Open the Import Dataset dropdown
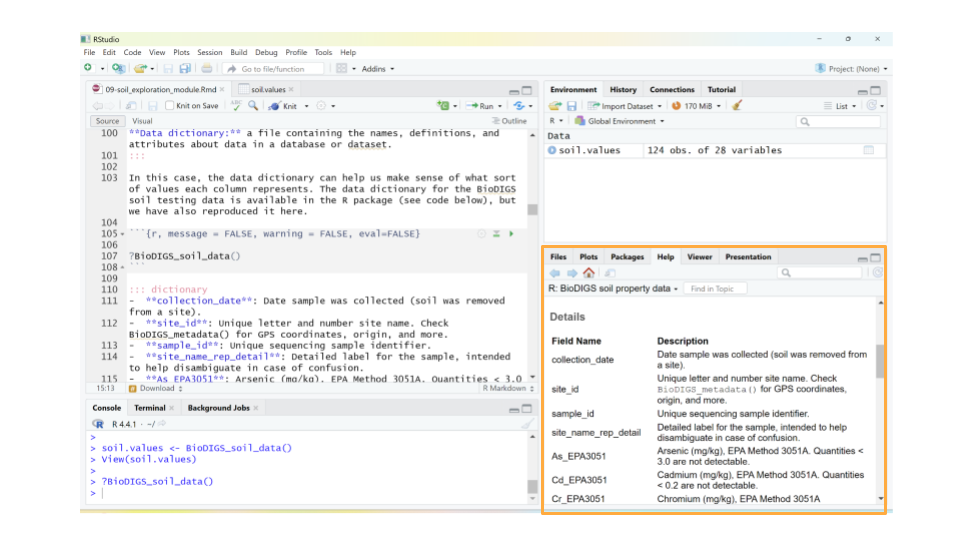960x540 pixels. (626, 106)
